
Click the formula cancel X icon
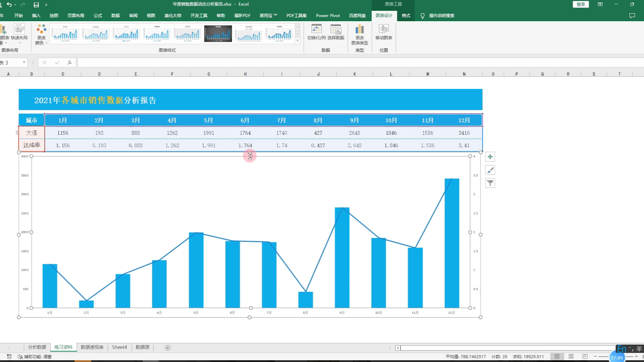point(45,63)
